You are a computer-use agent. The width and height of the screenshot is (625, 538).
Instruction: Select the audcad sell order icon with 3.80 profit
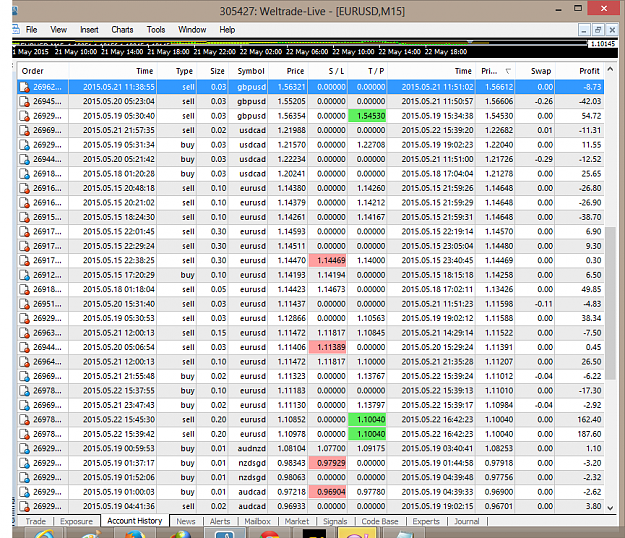point(25,507)
